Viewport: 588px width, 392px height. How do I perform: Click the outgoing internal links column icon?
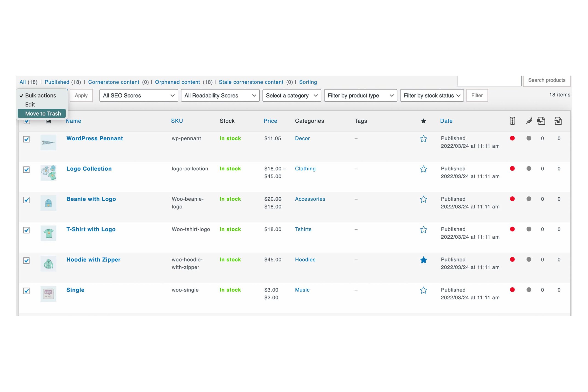coord(541,121)
